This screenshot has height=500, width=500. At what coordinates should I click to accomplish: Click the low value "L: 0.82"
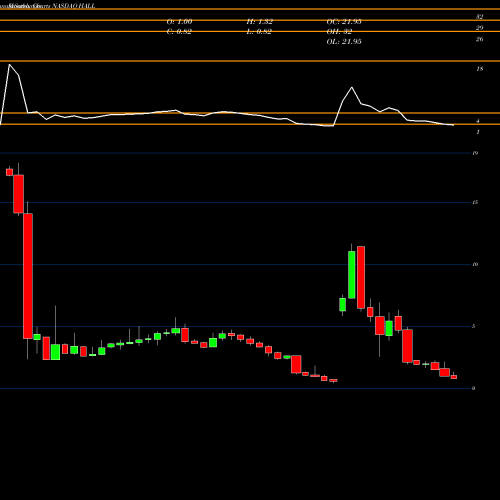click(259, 32)
